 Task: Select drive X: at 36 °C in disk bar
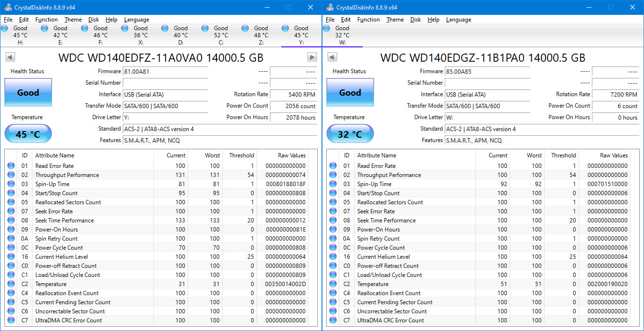(140, 35)
